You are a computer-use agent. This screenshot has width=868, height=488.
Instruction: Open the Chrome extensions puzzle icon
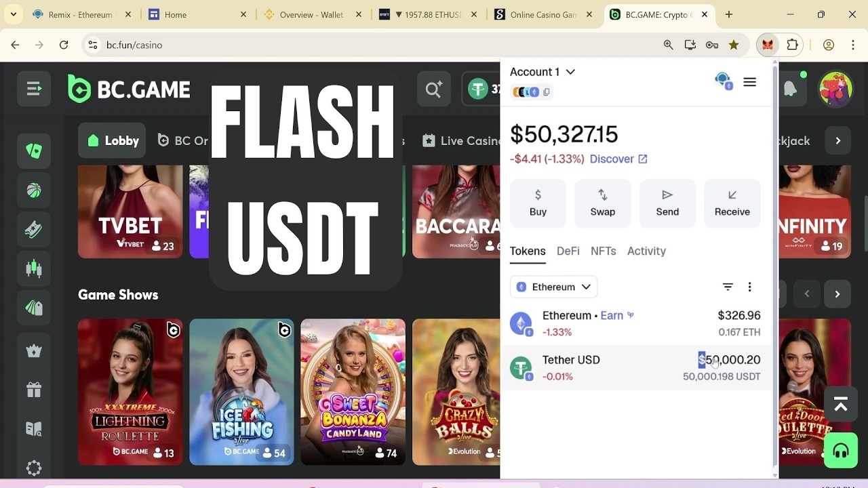[793, 45]
